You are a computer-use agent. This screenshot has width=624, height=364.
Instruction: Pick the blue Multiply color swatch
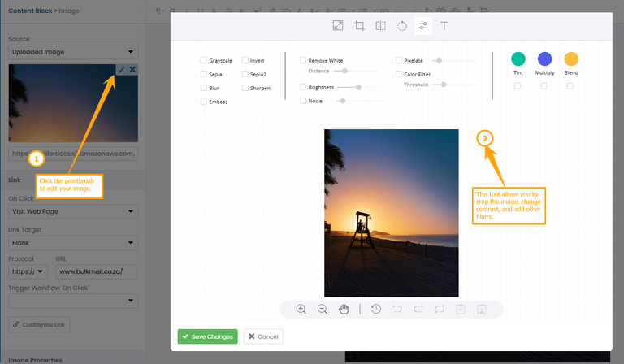544,58
